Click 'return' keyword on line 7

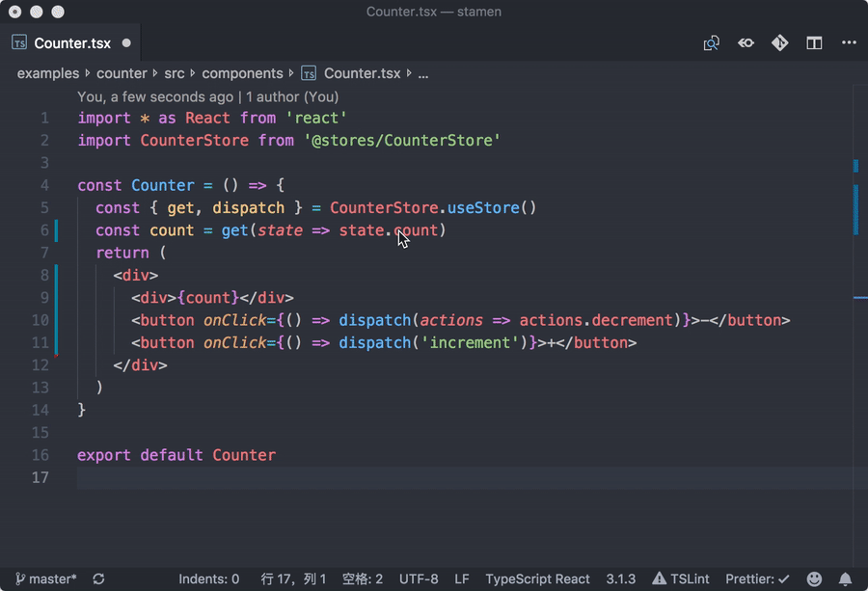122,253
